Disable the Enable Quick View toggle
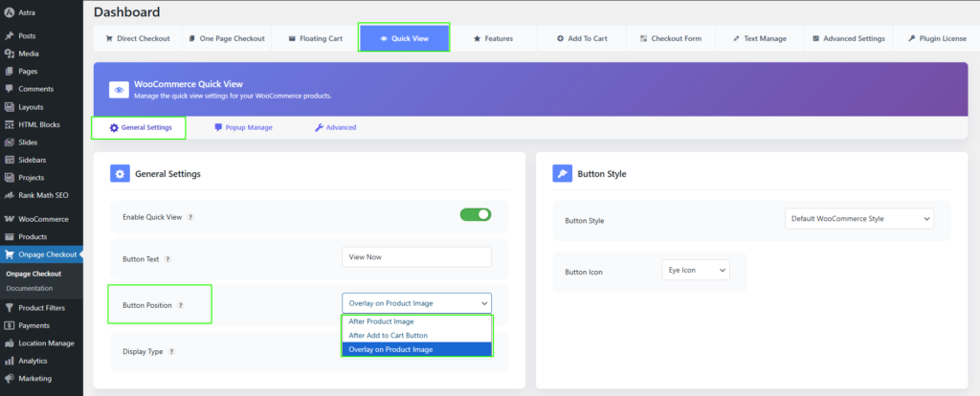Viewport: 980px width, 396px height. coord(475,215)
